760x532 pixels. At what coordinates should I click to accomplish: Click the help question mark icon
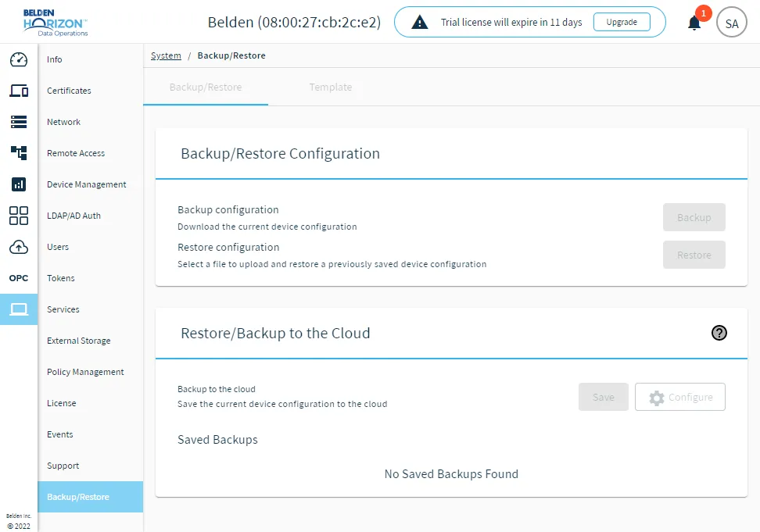click(719, 333)
